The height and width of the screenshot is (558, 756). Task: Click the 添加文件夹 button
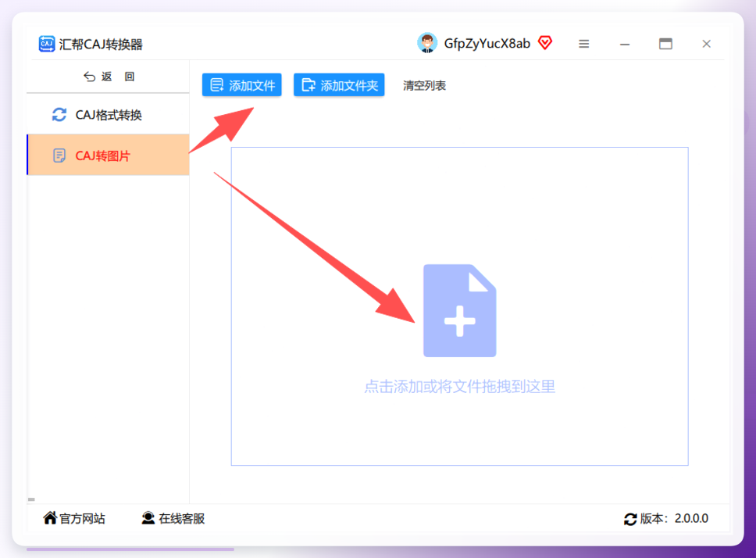(339, 85)
